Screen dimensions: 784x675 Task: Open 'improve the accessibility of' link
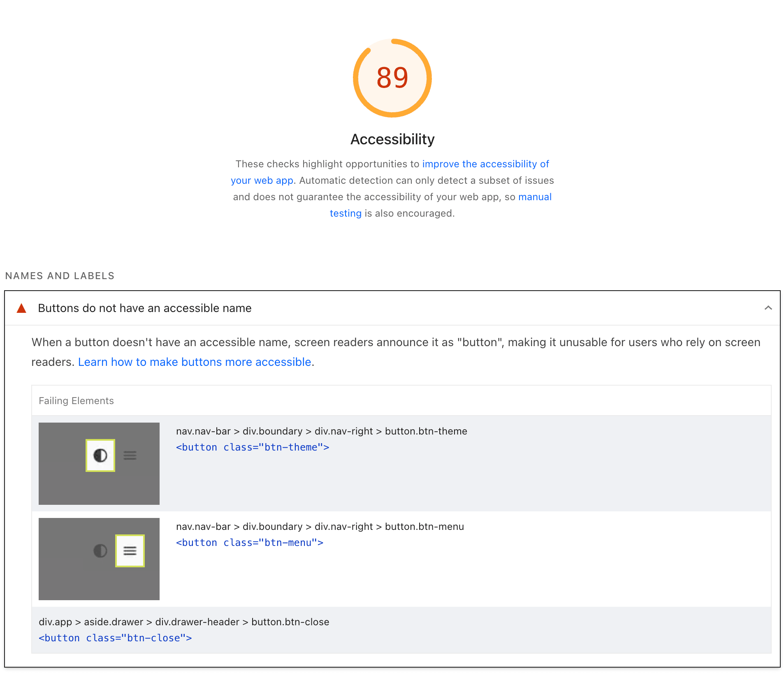pos(485,164)
